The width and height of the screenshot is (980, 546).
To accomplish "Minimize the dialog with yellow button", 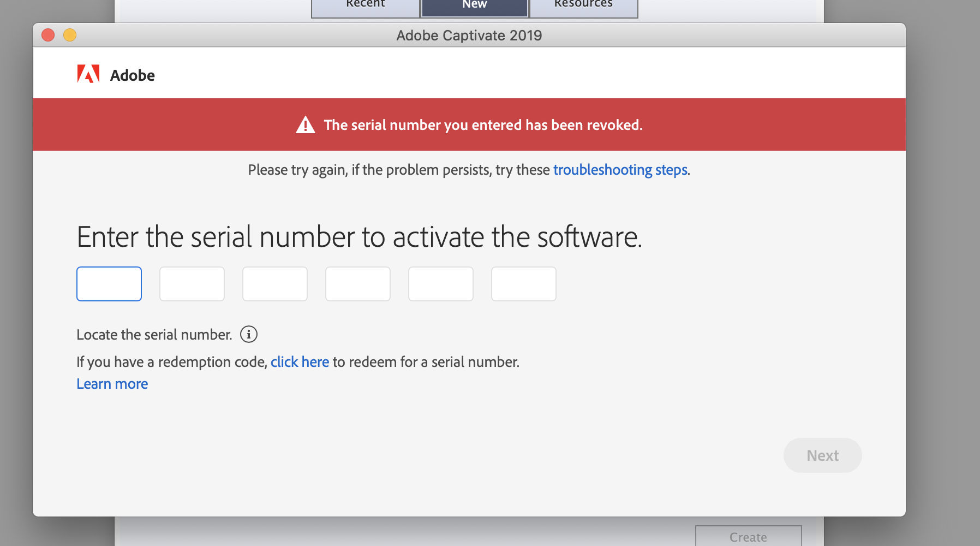I will coord(70,35).
